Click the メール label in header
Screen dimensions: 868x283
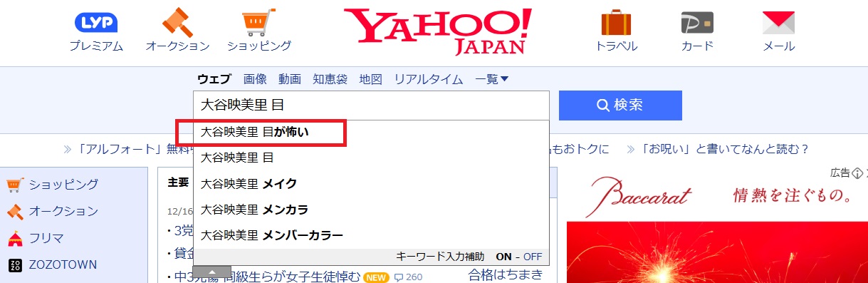pos(778,46)
